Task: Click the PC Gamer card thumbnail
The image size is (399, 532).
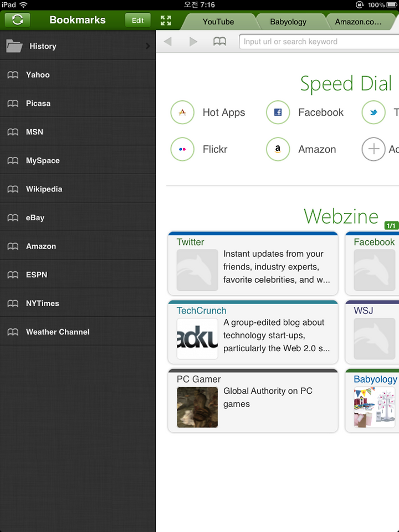Action: click(197, 407)
